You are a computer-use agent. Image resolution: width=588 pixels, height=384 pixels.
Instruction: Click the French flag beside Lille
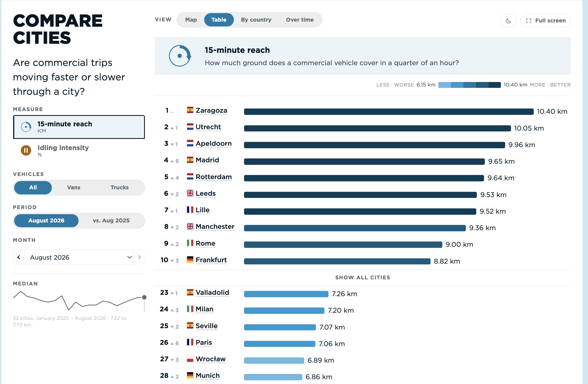pyautogui.click(x=190, y=210)
